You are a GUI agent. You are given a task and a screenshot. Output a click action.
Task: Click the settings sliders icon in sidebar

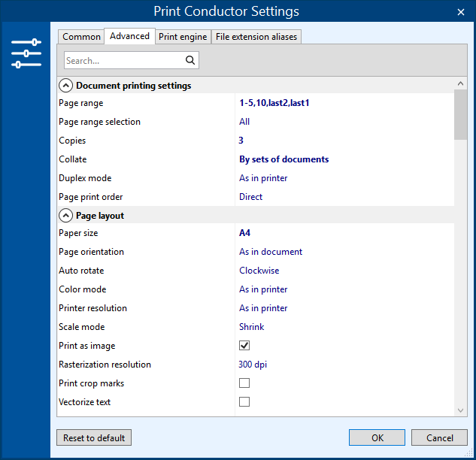click(x=26, y=53)
